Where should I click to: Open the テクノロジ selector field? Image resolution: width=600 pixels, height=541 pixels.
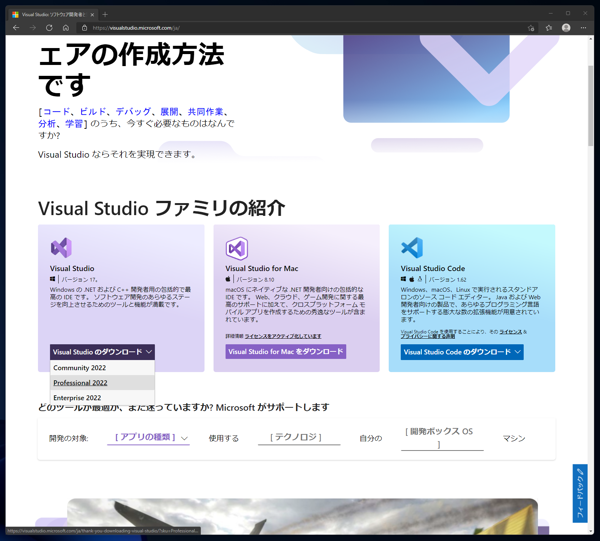point(299,438)
